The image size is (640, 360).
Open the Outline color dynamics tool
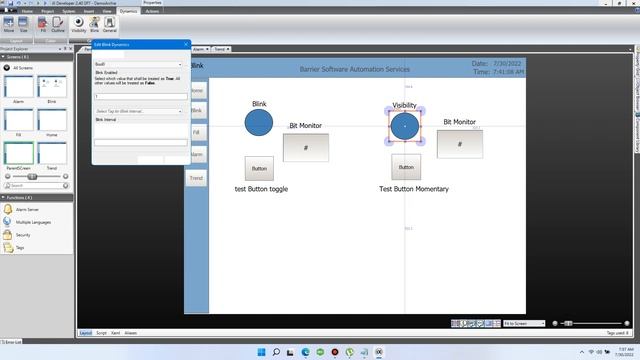tap(58, 25)
